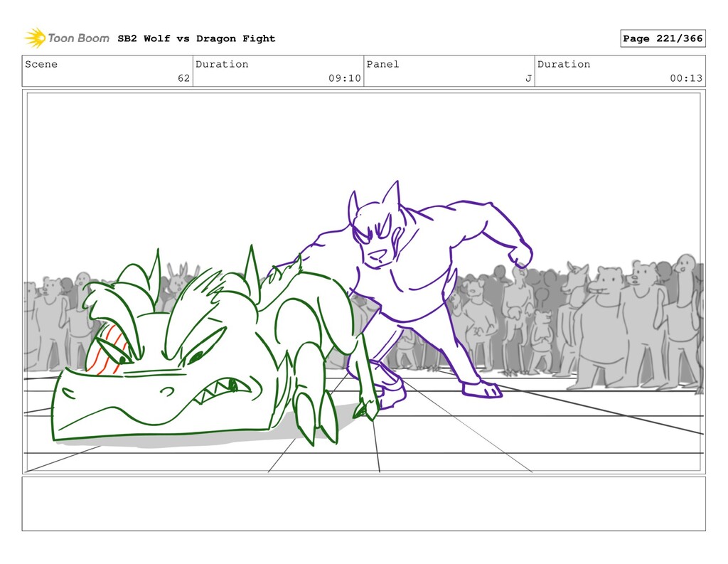Click the 'Page 221/366' box
This screenshot has height=564, width=728.
coord(663,38)
